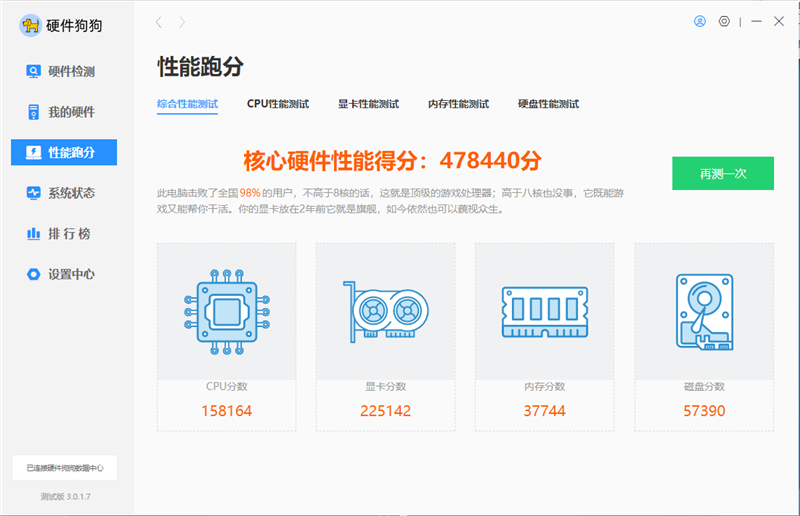This screenshot has height=516, width=800.
Task: Click the 系统状态 pulse icon
Action: click(x=33, y=193)
